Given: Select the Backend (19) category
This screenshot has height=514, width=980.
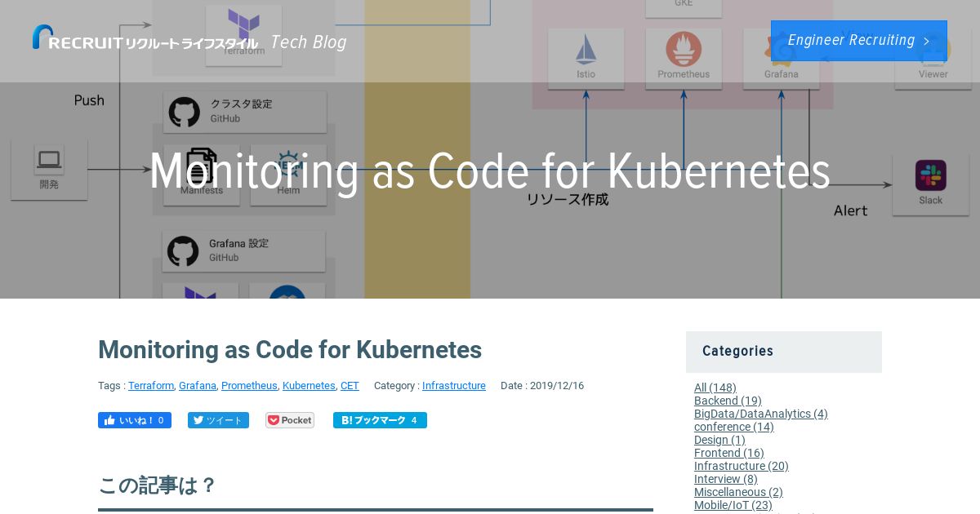Looking at the screenshot, I should point(728,401).
